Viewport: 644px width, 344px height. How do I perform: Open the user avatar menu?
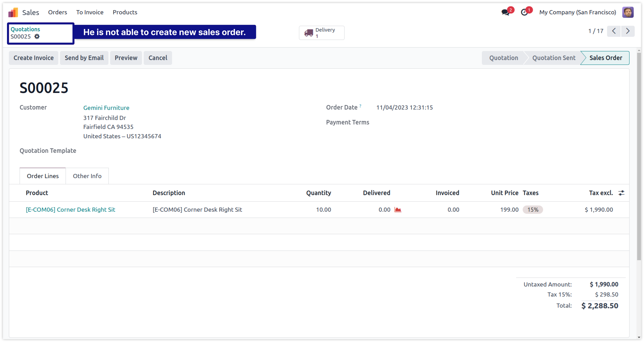pos(628,12)
